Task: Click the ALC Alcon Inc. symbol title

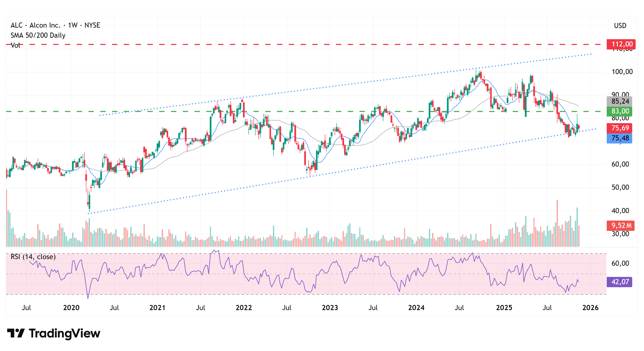Action: click(x=55, y=25)
